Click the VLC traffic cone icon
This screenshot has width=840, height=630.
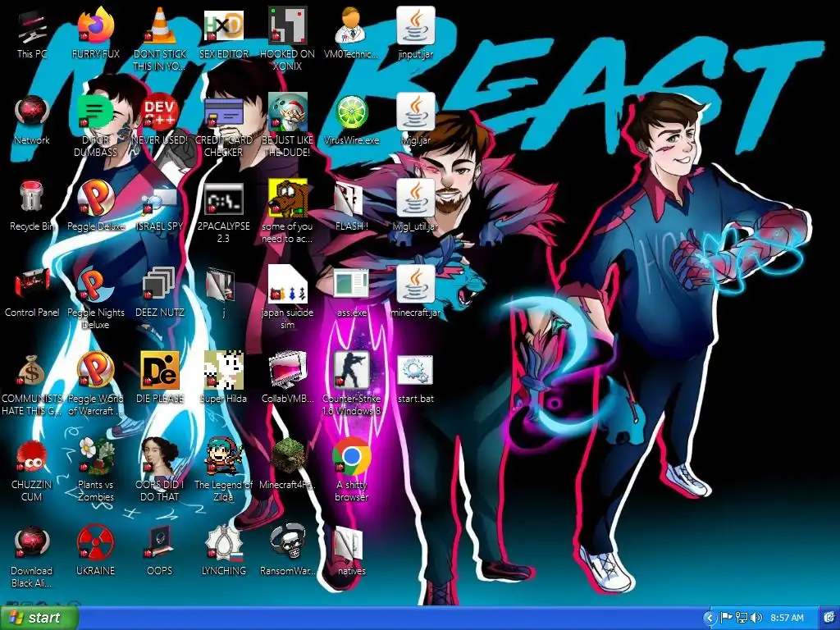[160, 25]
